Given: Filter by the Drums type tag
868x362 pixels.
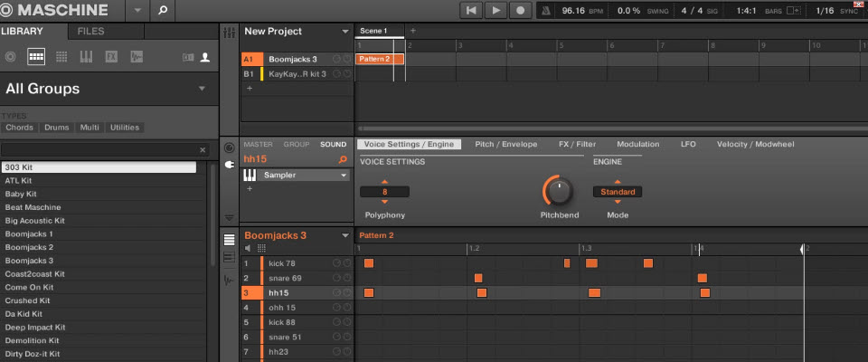Looking at the screenshot, I should (x=56, y=128).
